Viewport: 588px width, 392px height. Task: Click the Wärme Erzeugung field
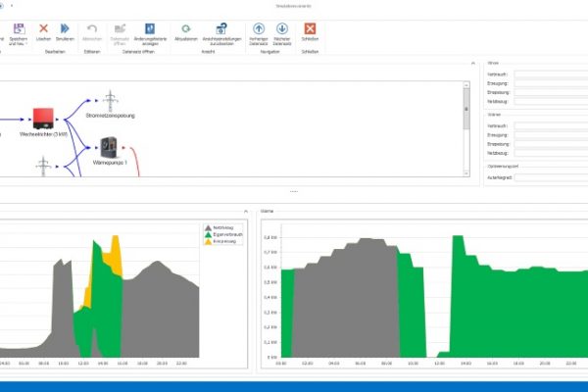point(551,135)
